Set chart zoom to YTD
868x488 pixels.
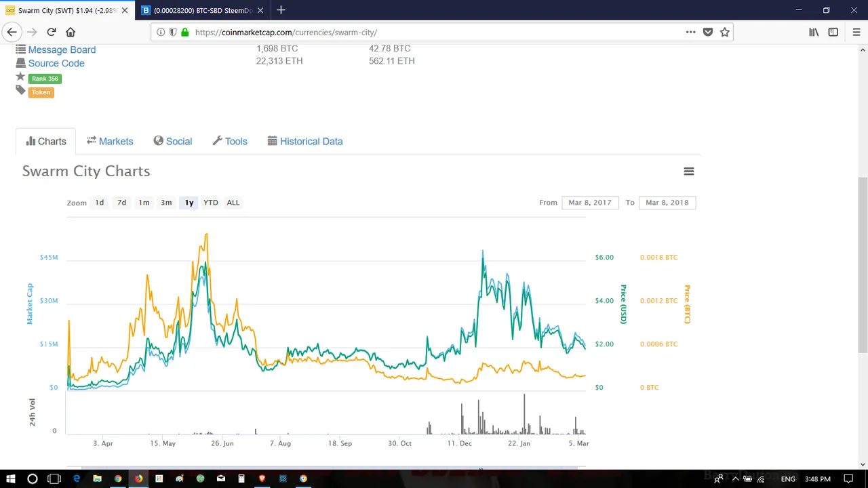click(x=211, y=203)
